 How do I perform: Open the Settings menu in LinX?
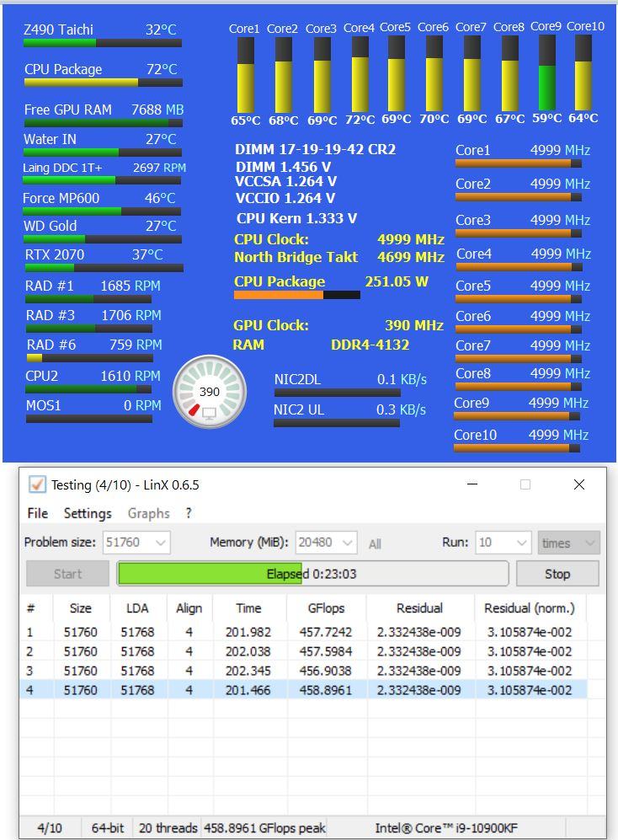88,513
